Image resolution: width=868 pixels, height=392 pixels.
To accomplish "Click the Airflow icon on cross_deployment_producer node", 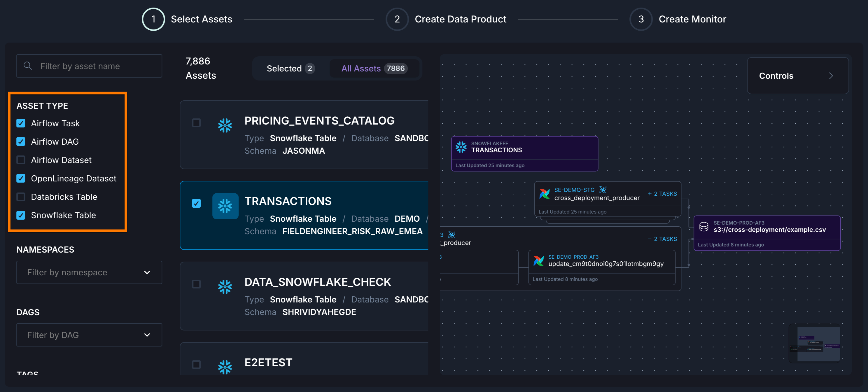I will pyautogui.click(x=545, y=194).
